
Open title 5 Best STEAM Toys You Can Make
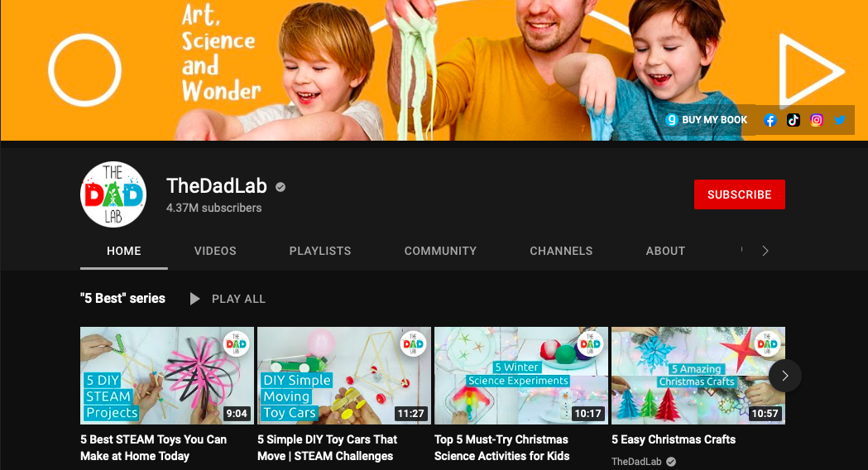(154, 448)
